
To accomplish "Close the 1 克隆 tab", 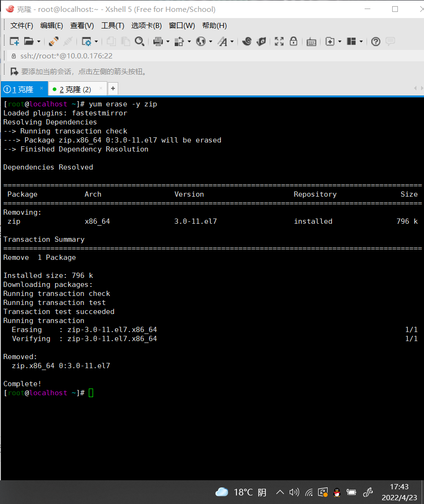I will [x=41, y=88].
